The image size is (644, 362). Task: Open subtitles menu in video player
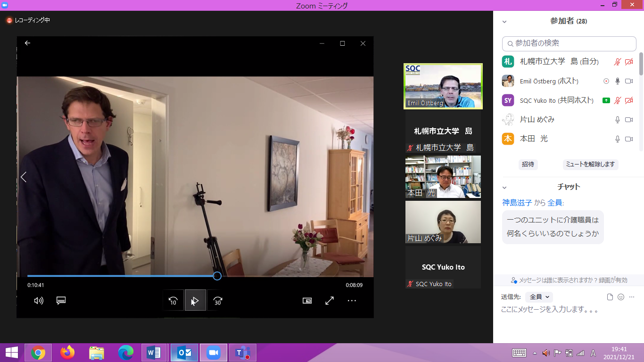click(61, 300)
